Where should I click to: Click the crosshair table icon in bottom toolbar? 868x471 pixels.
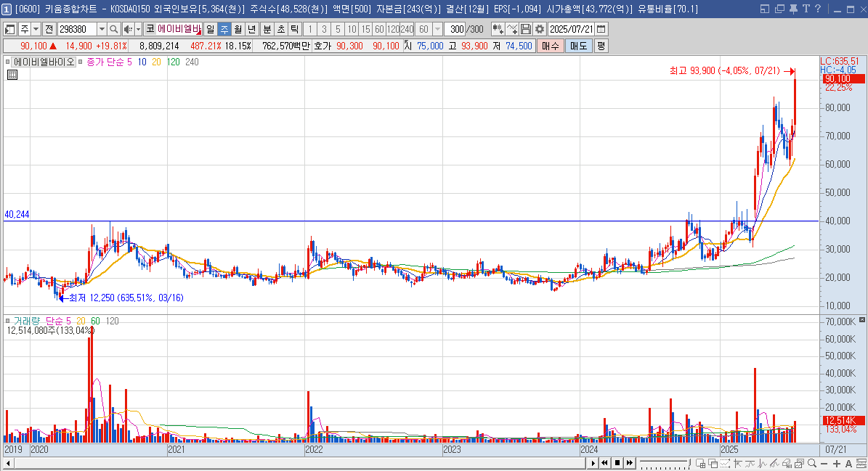click(x=700, y=463)
